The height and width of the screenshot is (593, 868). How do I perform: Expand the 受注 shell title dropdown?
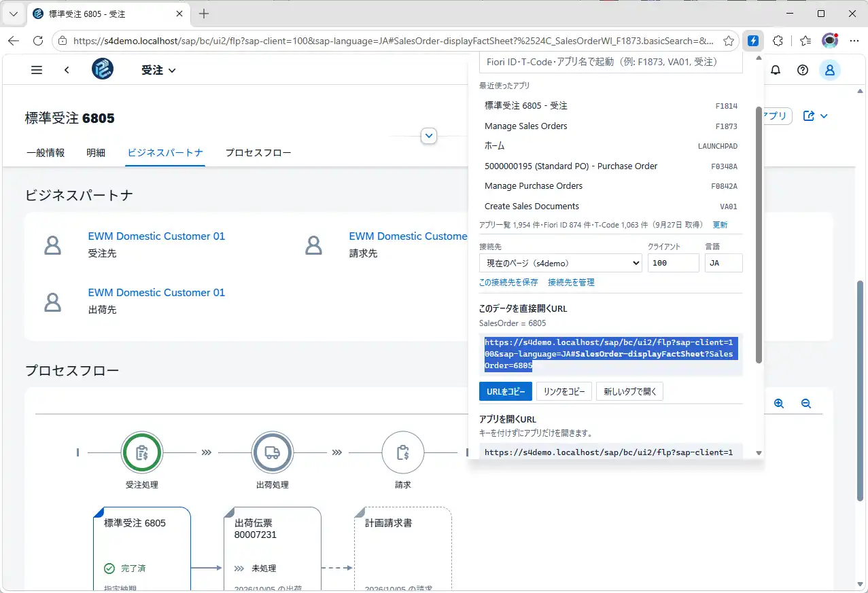158,70
